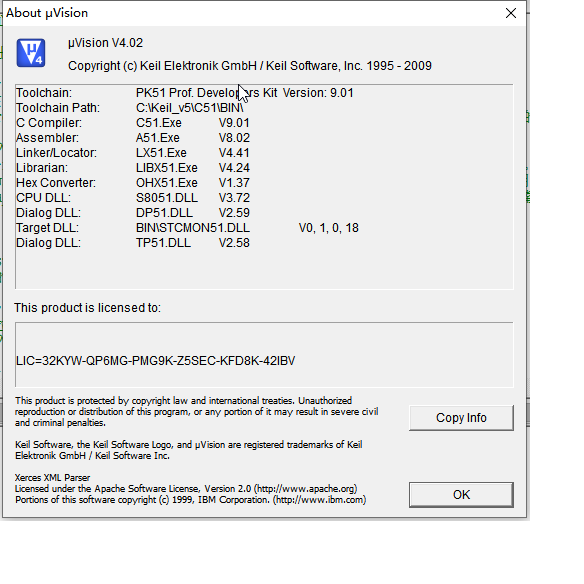The image size is (584, 584).
Task: Click the 'Target DLL:' label
Action: [47, 228]
